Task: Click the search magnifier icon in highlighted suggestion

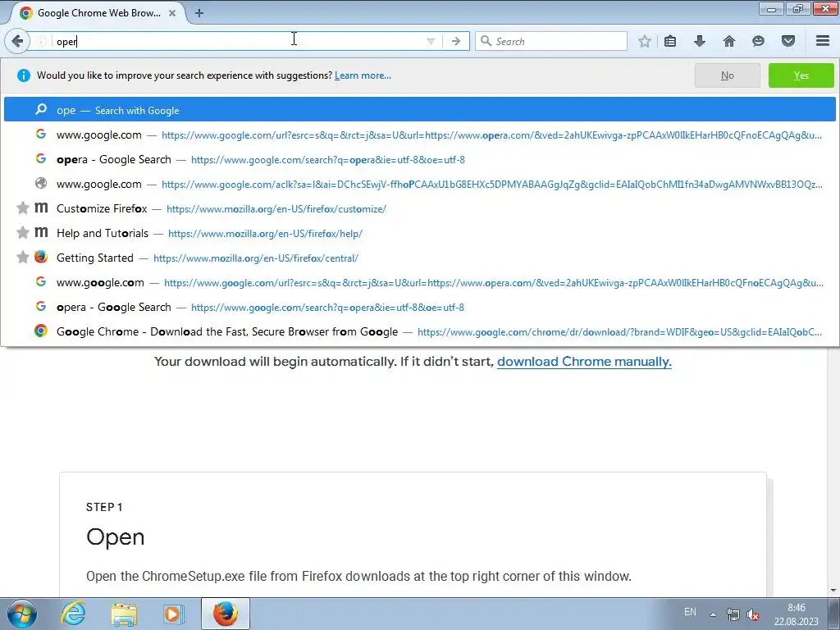Action: point(41,109)
